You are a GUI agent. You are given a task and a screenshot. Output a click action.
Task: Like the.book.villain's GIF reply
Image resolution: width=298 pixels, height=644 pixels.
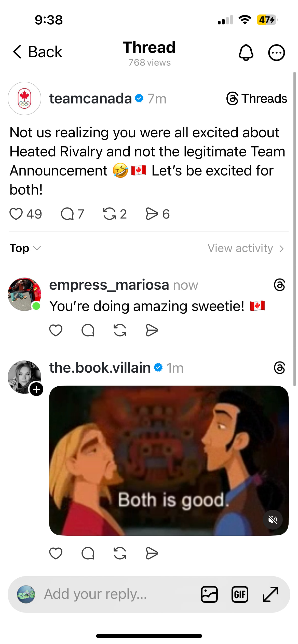[x=56, y=553]
